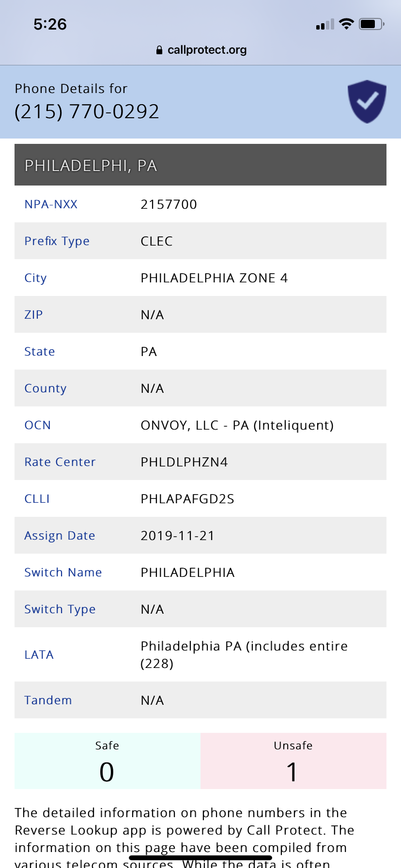The width and height of the screenshot is (401, 868).
Task: Select the phone number (215) 770-0292
Action: 87,111
